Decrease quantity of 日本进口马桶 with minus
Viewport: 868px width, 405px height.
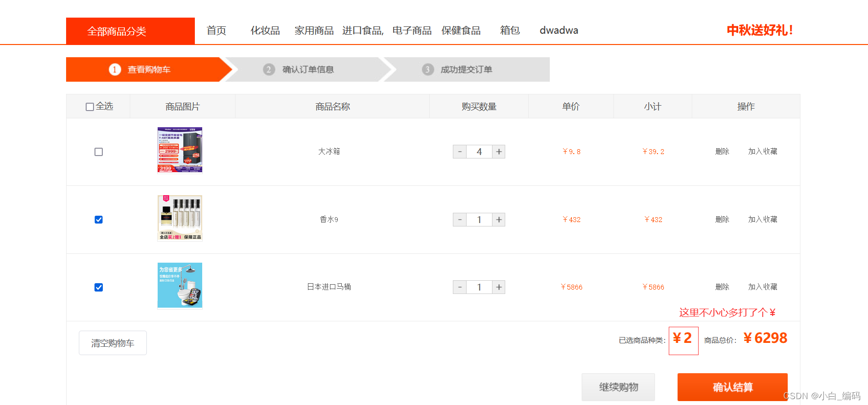[x=460, y=287]
